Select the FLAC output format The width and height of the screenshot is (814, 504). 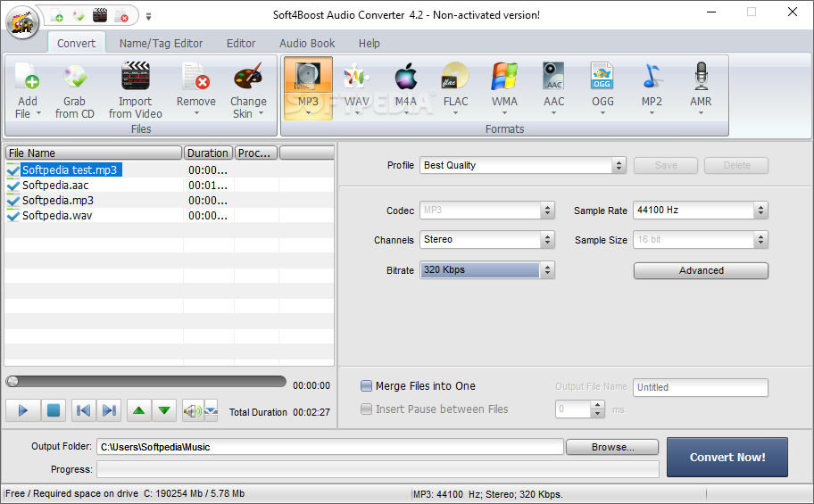(455, 87)
